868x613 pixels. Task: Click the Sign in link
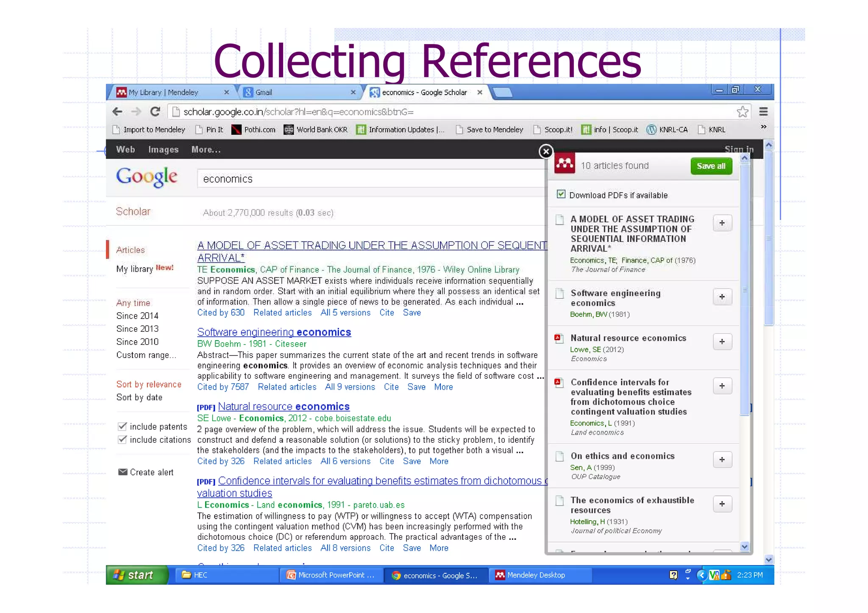(x=739, y=149)
